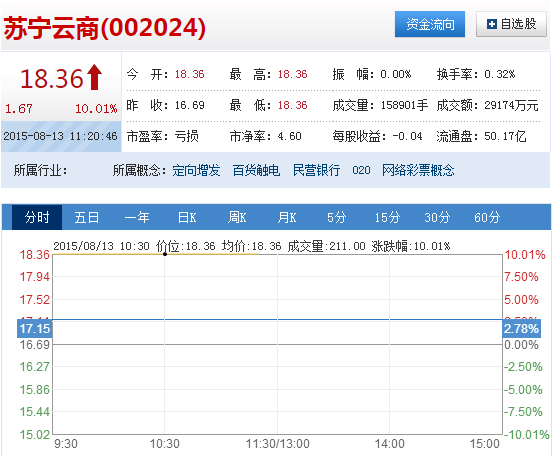Click 市盈率 value 亏损

[187, 136]
